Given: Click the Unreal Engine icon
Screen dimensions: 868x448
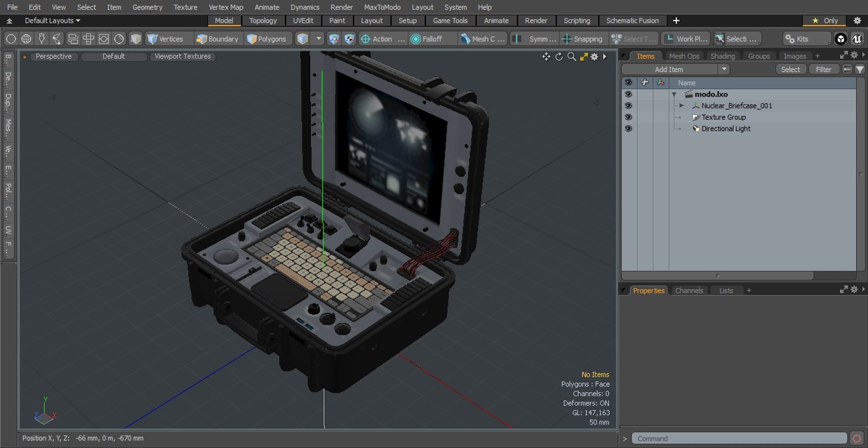Looking at the screenshot, I should [x=857, y=39].
